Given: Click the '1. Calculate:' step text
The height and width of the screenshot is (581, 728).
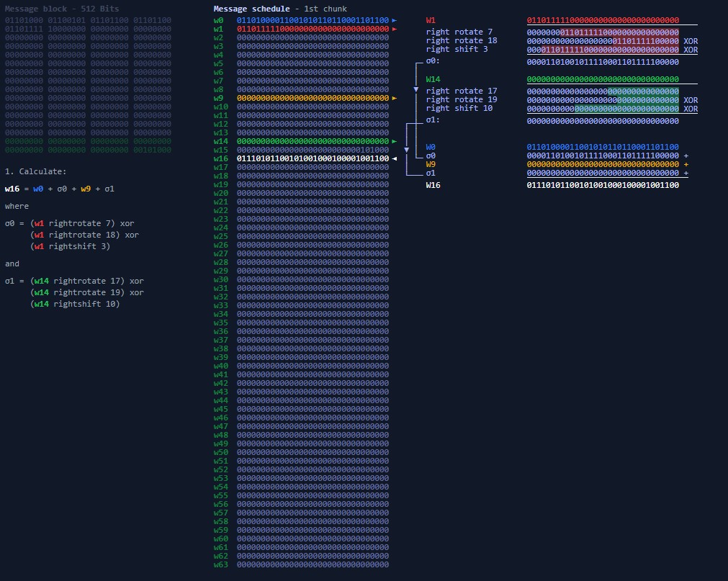Looking at the screenshot, I should (x=36, y=171).
